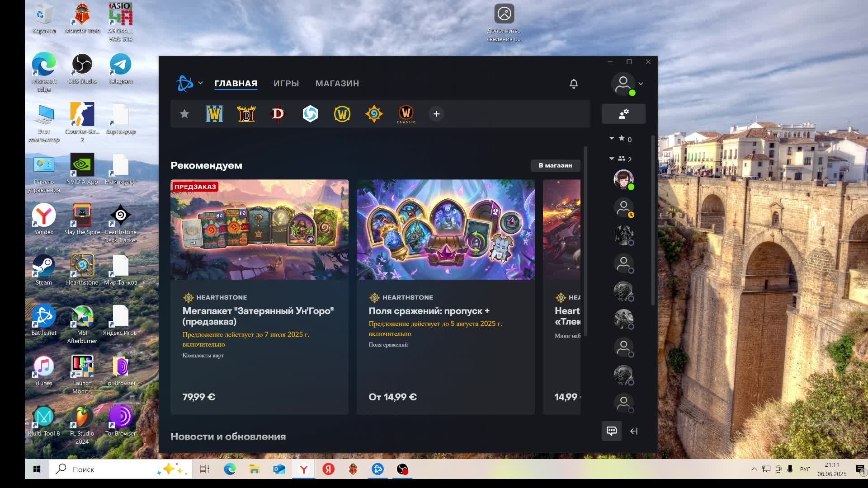The height and width of the screenshot is (488, 868).
Task: Open Slay the Spire desktop shortcut
Action: click(x=82, y=220)
